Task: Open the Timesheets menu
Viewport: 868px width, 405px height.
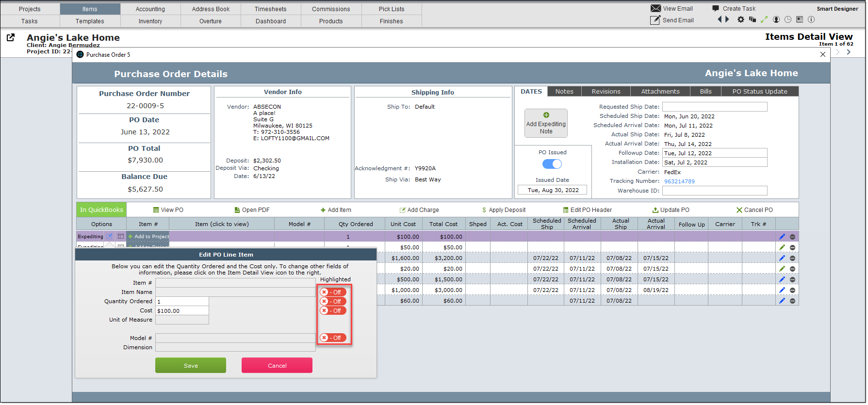Action: pos(271,9)
